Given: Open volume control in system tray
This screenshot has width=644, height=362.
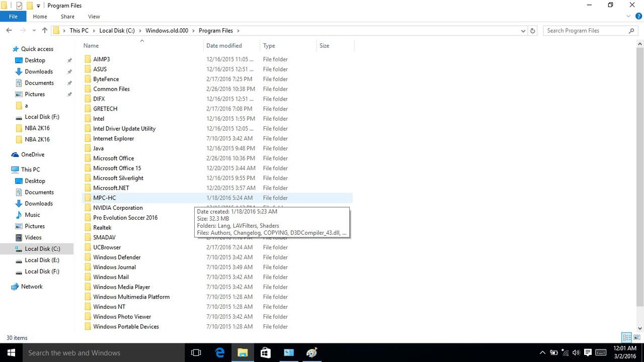Looking at the screenshot, I should tap(576, 352).
